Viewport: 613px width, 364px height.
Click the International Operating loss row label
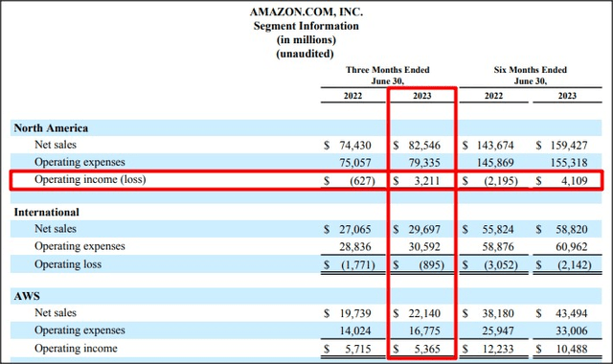click(x=68, y=264)
